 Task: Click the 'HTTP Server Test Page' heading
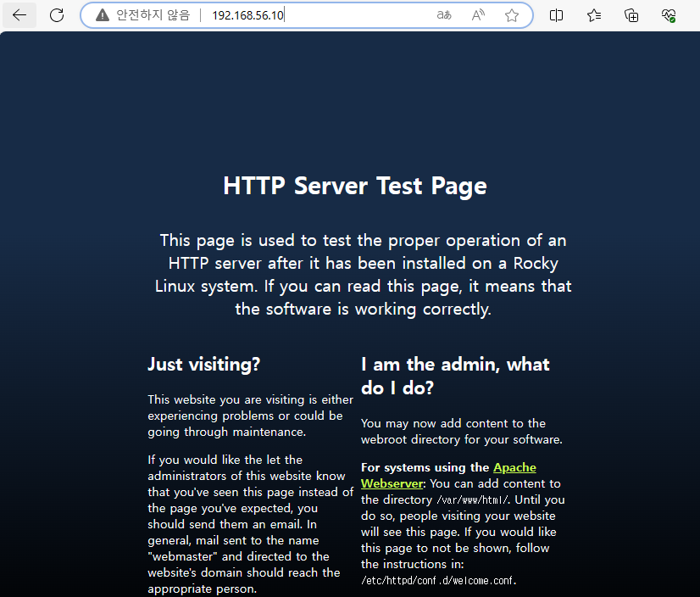(x=355, y=186)
